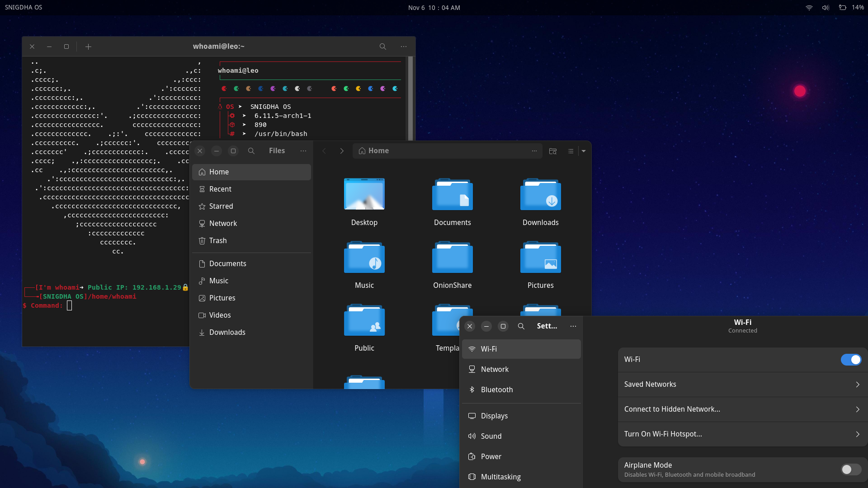868x488 pixels.
Task: Open Turn On Wi-Fi Hotspot row
Action: tap(742, 434)
